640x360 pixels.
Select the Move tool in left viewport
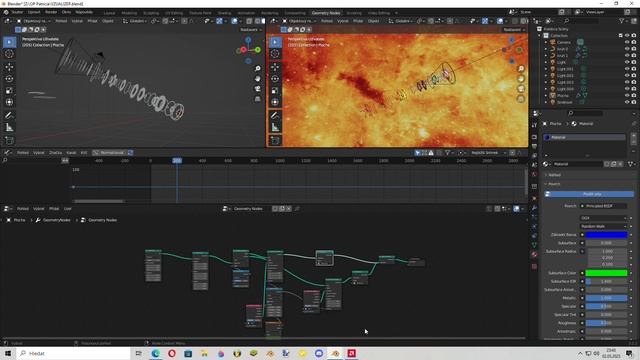[x=9, y=67]
